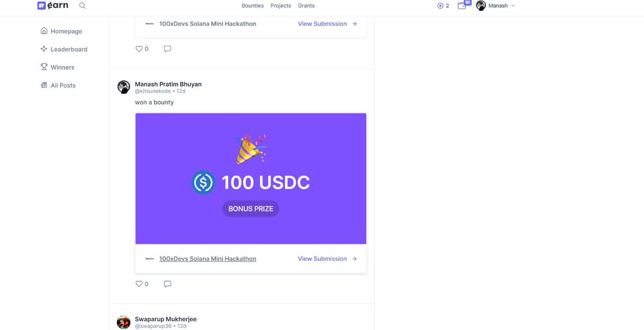This screenshot has width=644, height=330.
Task: Click Manash's profile avatar in the header
Action: (481, 5)
